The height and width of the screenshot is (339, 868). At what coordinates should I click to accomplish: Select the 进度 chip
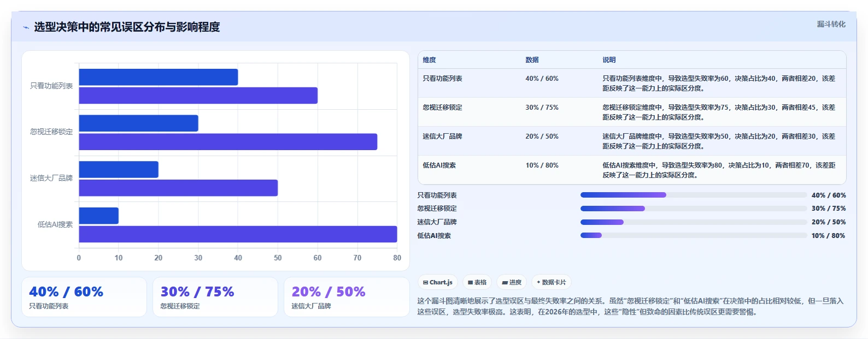click(x=512, y=282)
